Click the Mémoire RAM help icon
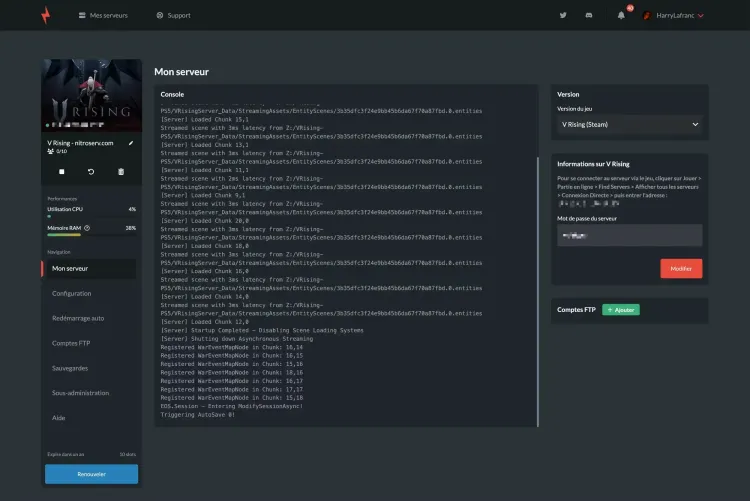Screen dimensions: 750x501 [x=87, y=228]
